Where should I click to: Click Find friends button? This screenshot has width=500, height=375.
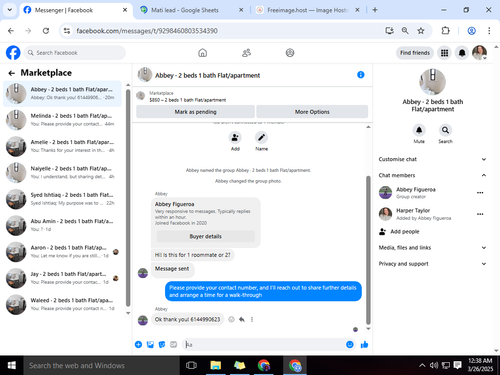click(415, 53)
